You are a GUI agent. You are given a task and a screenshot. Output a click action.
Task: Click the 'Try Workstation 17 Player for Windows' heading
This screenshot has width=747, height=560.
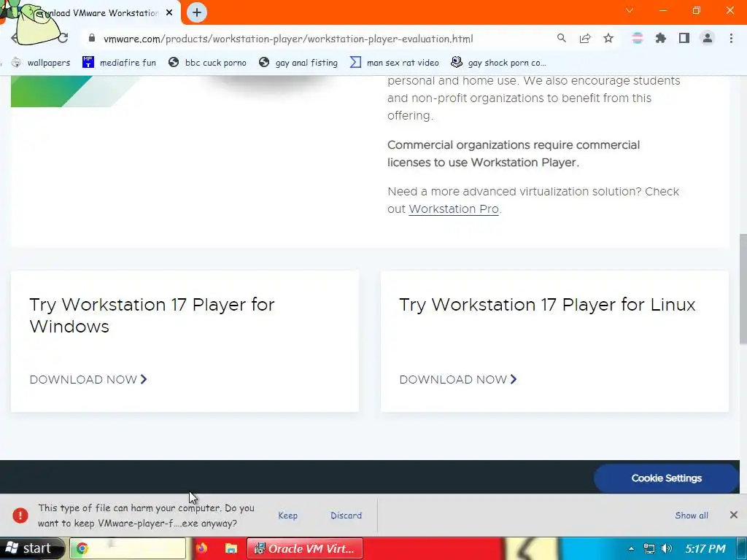point(152,315)
